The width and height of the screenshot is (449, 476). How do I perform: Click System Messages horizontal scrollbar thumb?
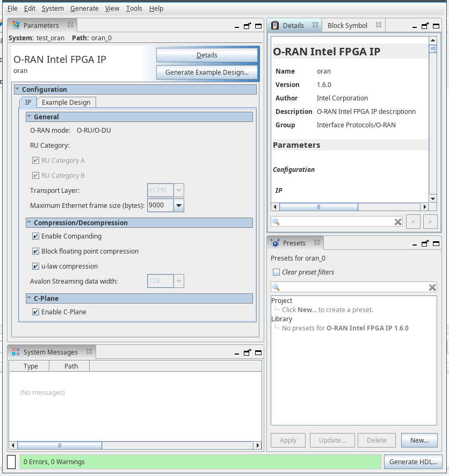tap(60, 445)
